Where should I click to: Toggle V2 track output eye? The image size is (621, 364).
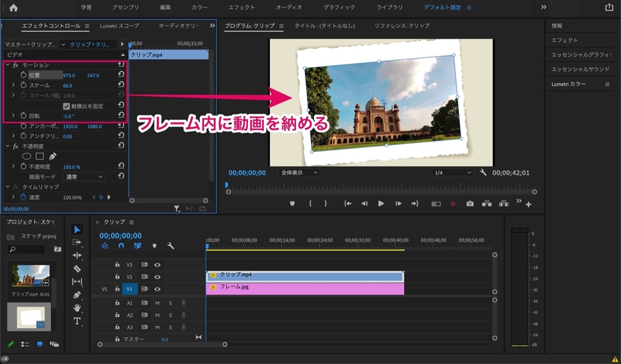click(157, 277)
